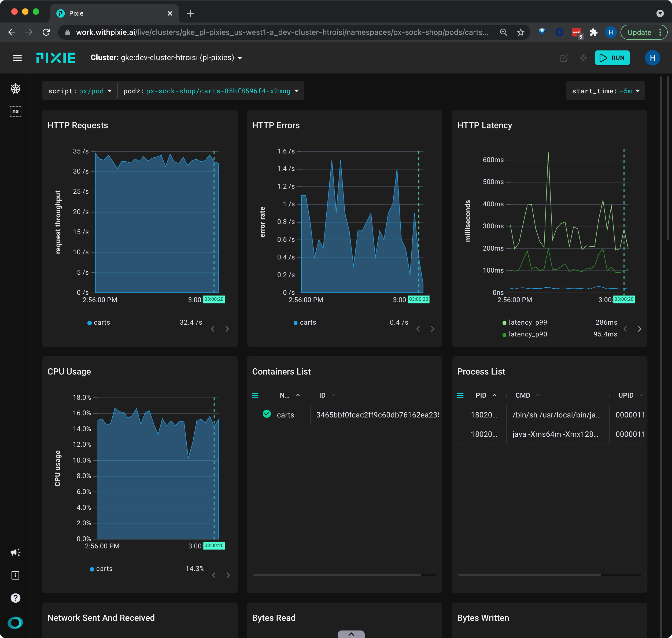Open Containers List column options icon
This screenshot has width=672, height=638.
(x=255, y=395)
